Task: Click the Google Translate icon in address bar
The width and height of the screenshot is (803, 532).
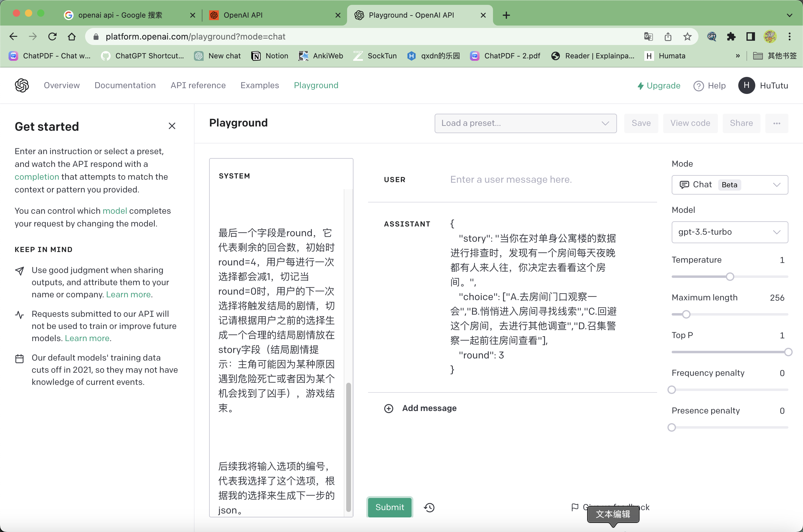Action: coord(648,37)
